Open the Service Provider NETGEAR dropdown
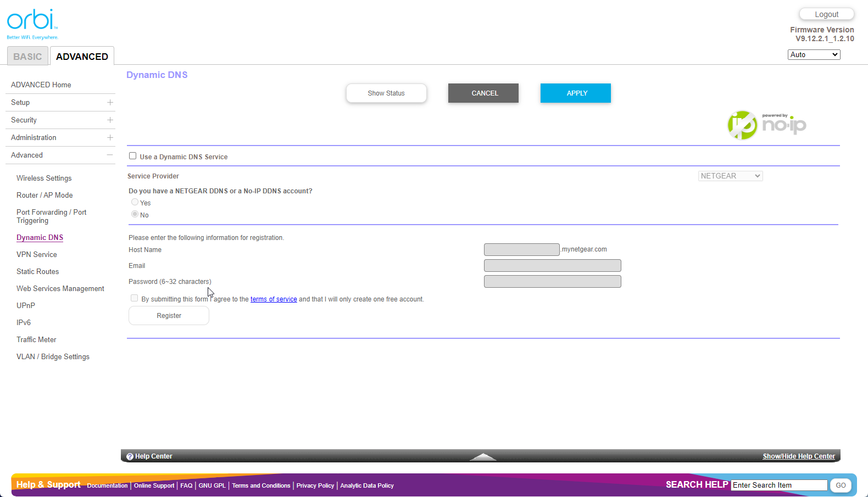The height and width of the screenshot is (497, 868). [730, 176]
